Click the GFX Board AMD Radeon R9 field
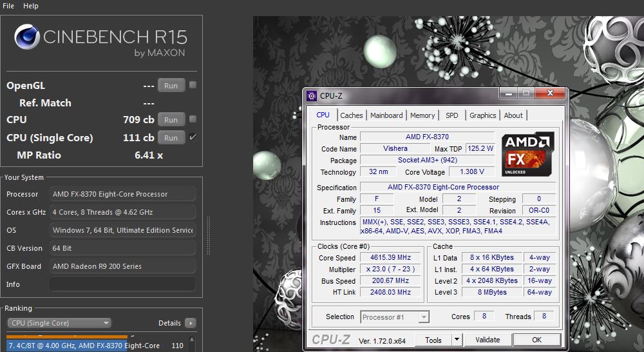Screen dimensions: 644x352 point(122,266)
